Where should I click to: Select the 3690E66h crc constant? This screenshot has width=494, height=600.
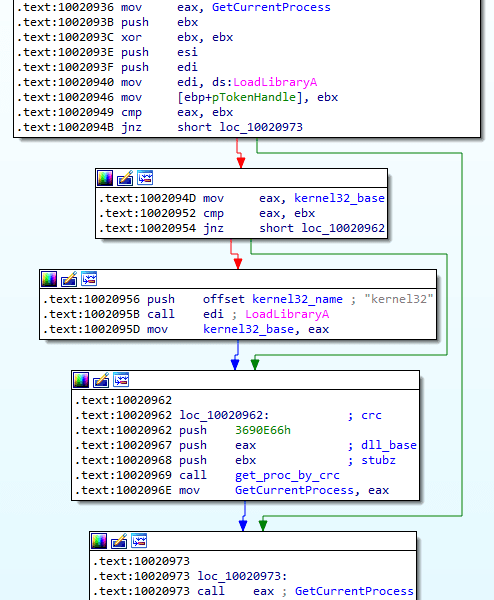(x=263, y=430)
